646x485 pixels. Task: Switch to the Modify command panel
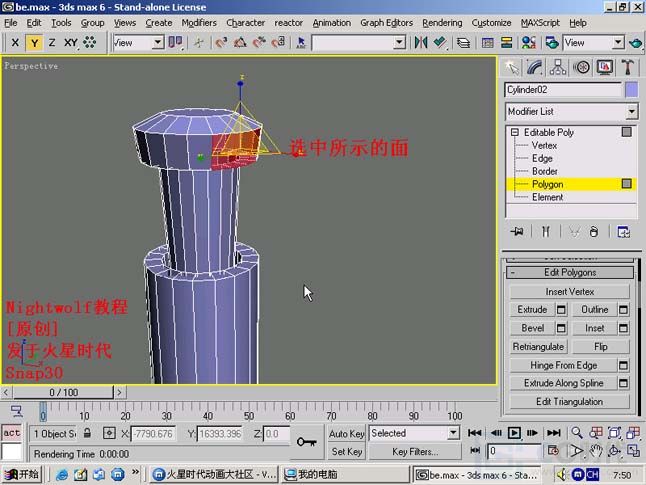click(534, 68)
